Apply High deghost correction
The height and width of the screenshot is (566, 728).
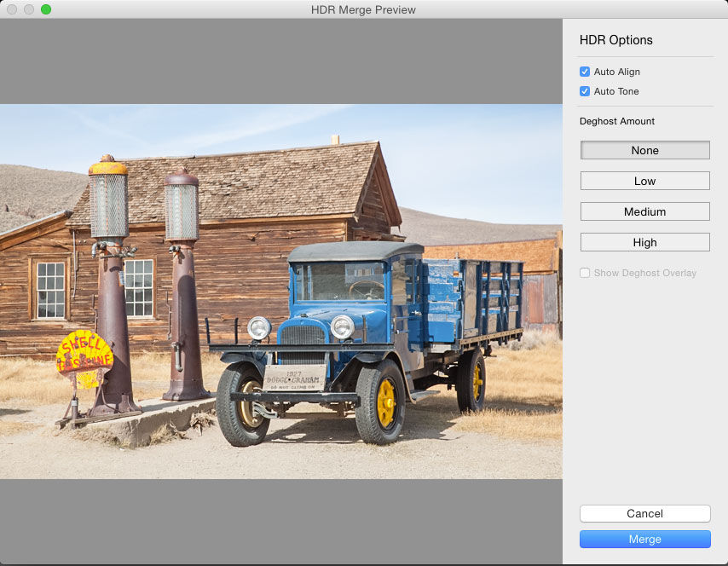coord(644,242)
